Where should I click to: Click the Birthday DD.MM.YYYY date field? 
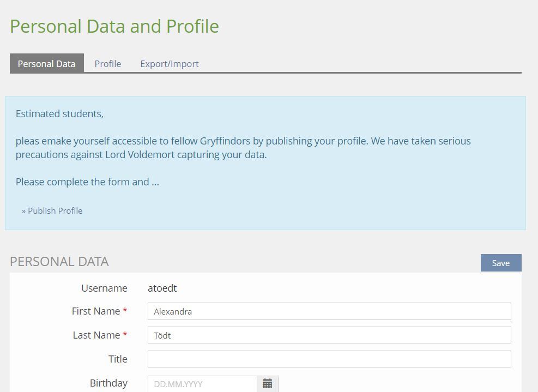click(202, 384)
